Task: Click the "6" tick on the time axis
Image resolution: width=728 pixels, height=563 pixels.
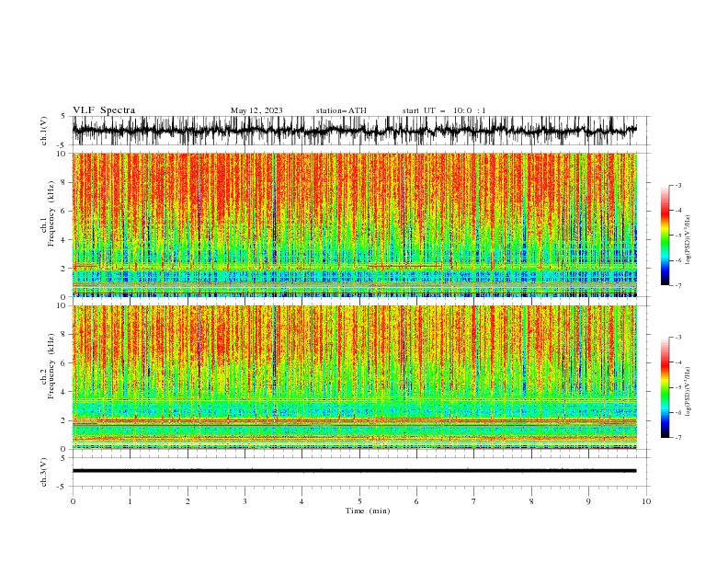Action: click(416, 501)
